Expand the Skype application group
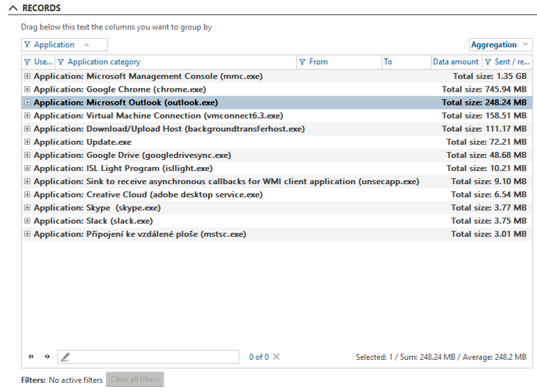This screenshot has height=392, width=537. click(x=28, y=208)
